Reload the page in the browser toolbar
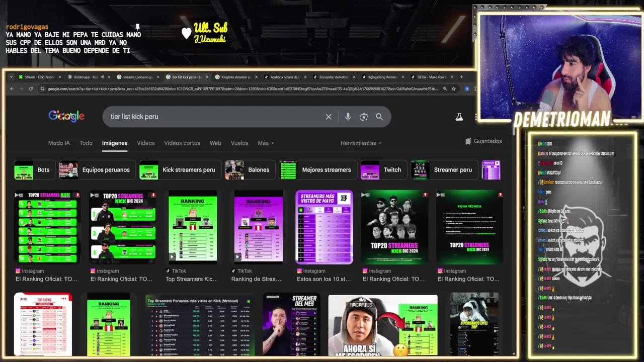 click(31, 89)
